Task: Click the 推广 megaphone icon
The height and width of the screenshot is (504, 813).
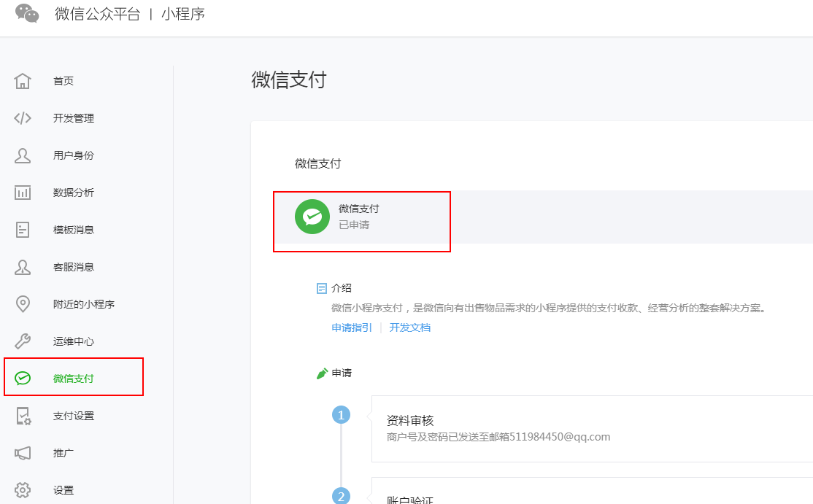Action: [23, 453]
